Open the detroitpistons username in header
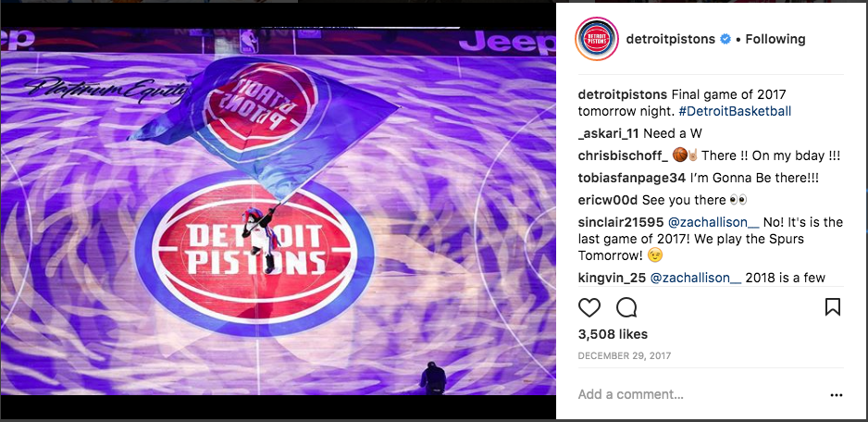The width and height of the screenshot is (868, 422). point(670,39)
